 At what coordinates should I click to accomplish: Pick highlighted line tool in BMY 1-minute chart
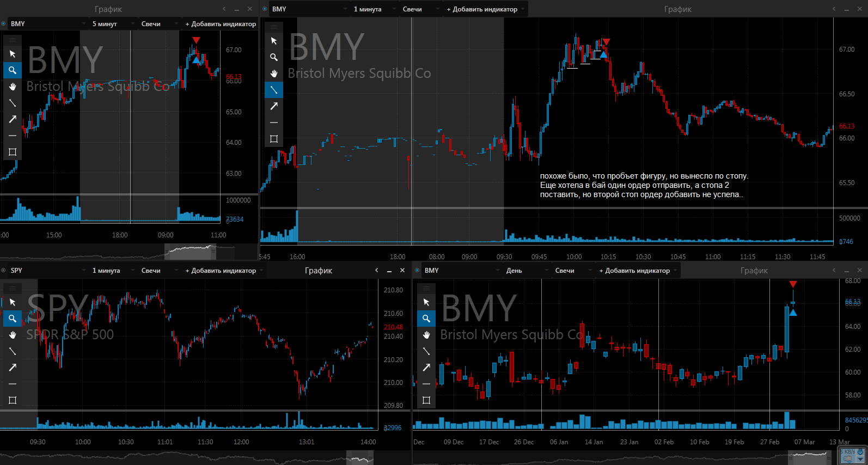274,90
